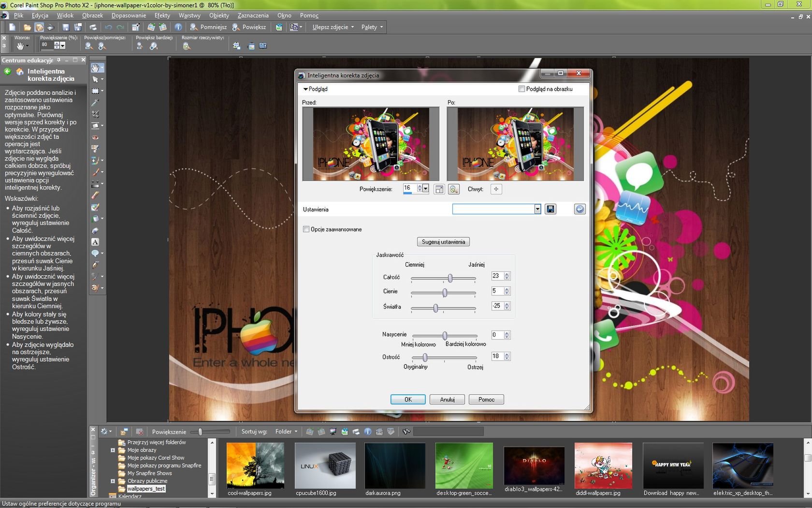
Task: Select cpucube1600.jpg thumbnail
Action: (325, 465)
